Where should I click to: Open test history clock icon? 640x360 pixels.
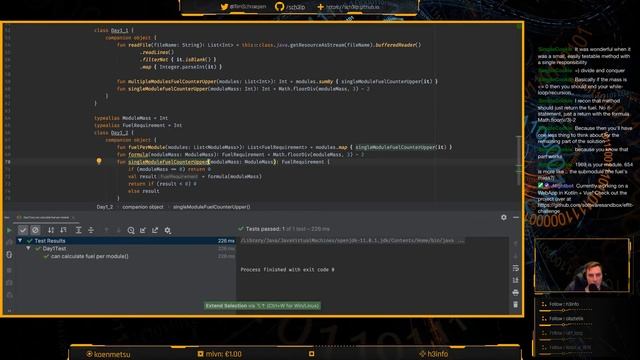(x=131, y=230)
